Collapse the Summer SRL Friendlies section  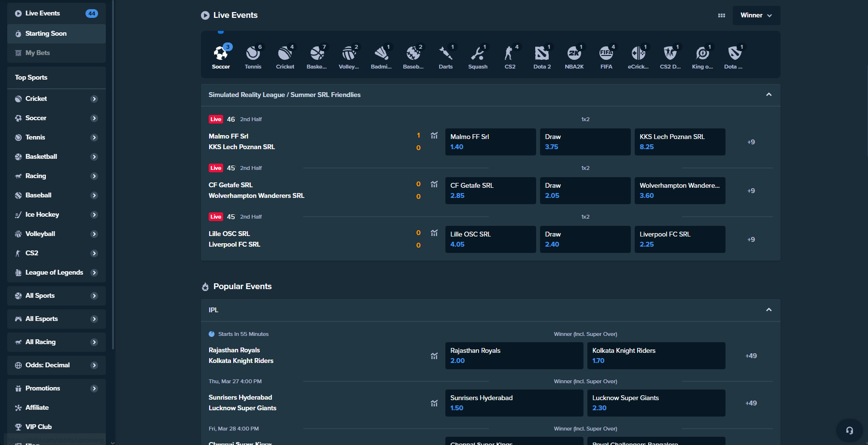click(769, 95)
